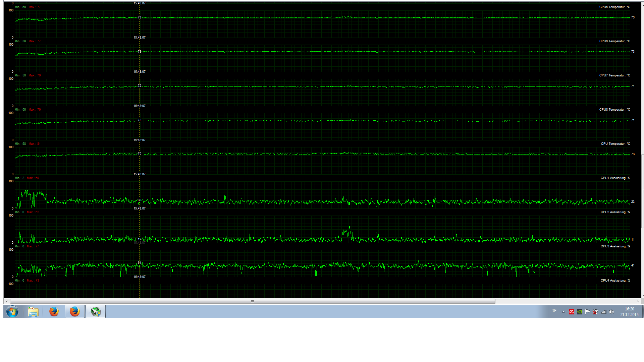Open the clock showing 16:20
The image size is (644, 362).
coord(629,312)
